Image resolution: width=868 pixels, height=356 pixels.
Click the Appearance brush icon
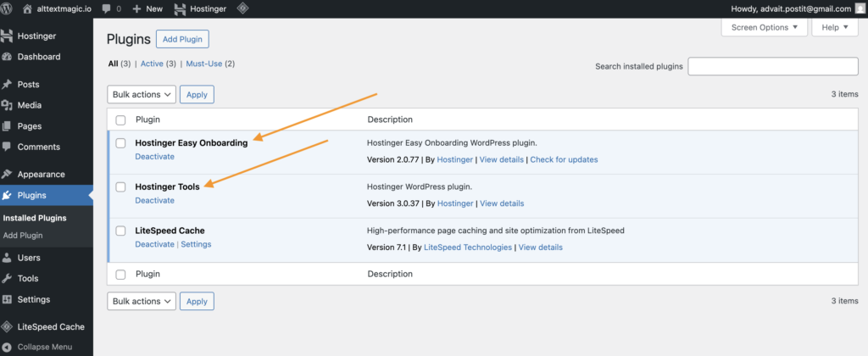pyautogui.click(x=7, y=175)
